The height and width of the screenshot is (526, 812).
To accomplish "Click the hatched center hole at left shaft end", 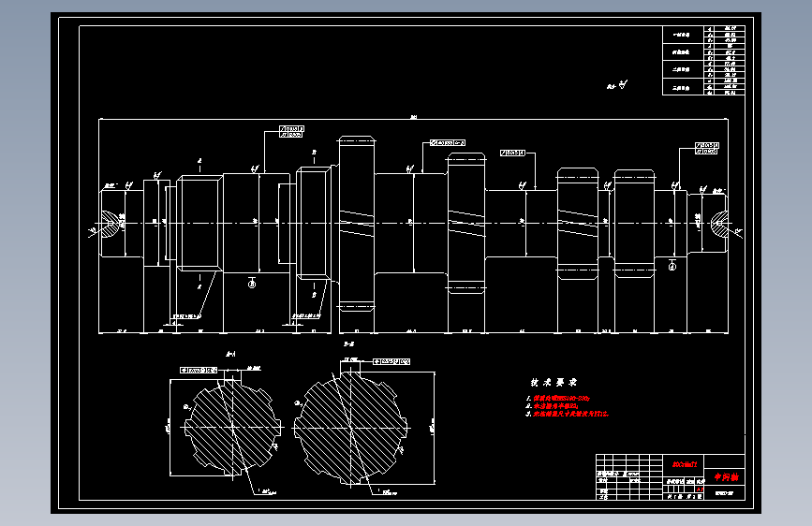I will 110,223.
